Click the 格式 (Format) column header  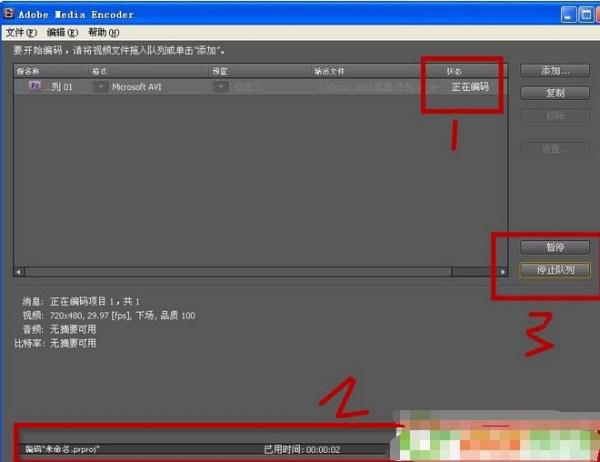100,71
